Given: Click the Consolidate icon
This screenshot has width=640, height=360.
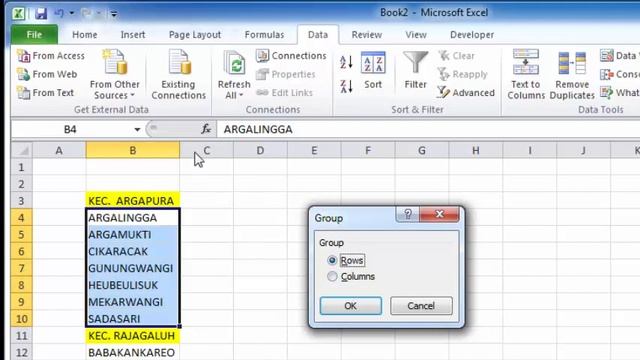Looking at the screenshot, I should [607, 74].
